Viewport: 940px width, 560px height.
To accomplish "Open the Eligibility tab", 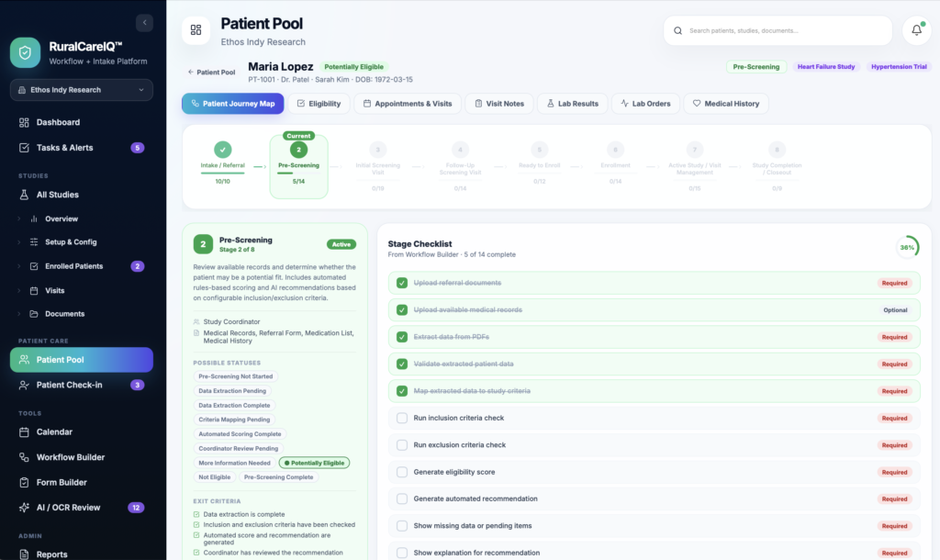I will 319,104.
